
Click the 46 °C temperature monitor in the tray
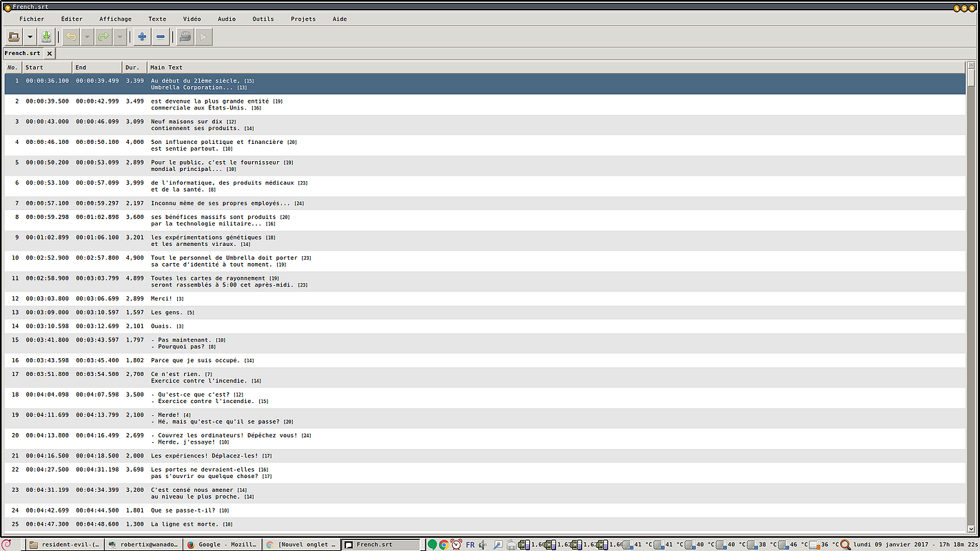793,545
